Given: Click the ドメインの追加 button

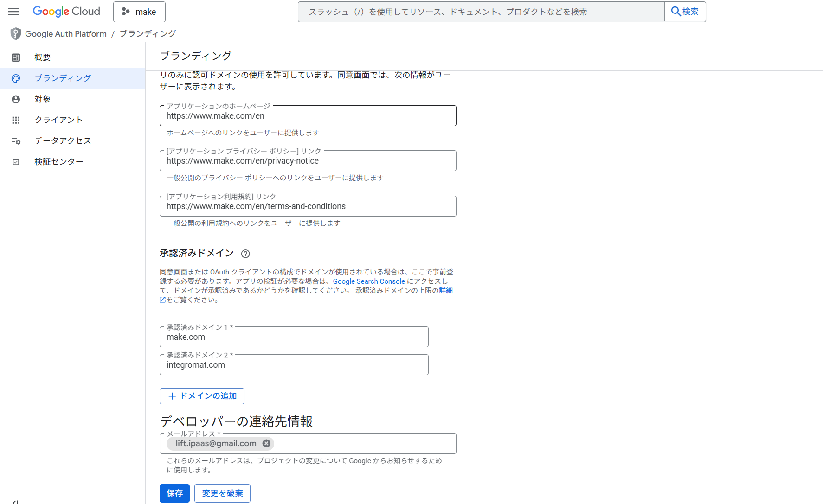Looking at the screenshot, I should tap(202, 396).
